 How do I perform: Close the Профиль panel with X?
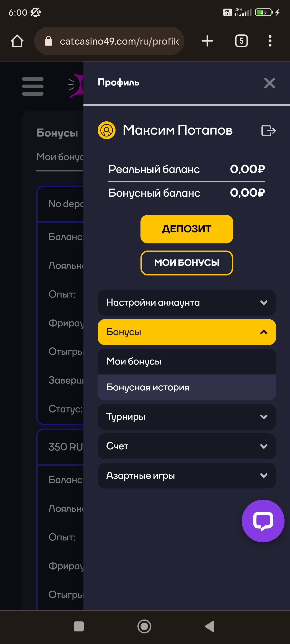pos(269,83)
